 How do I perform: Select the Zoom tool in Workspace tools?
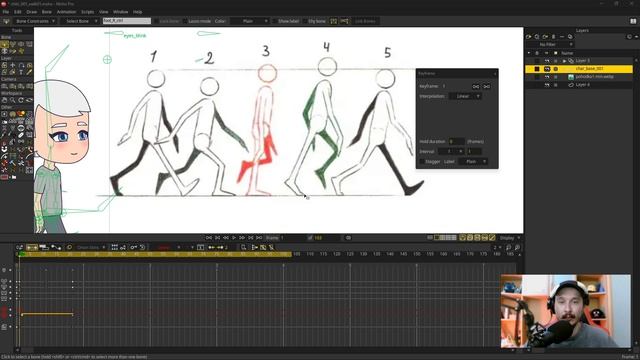pyautogui.click(x=13, y=100)
